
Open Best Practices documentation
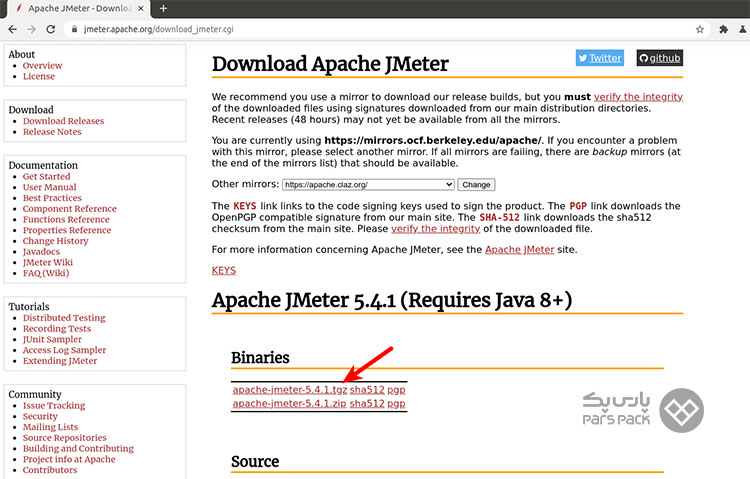52,198
